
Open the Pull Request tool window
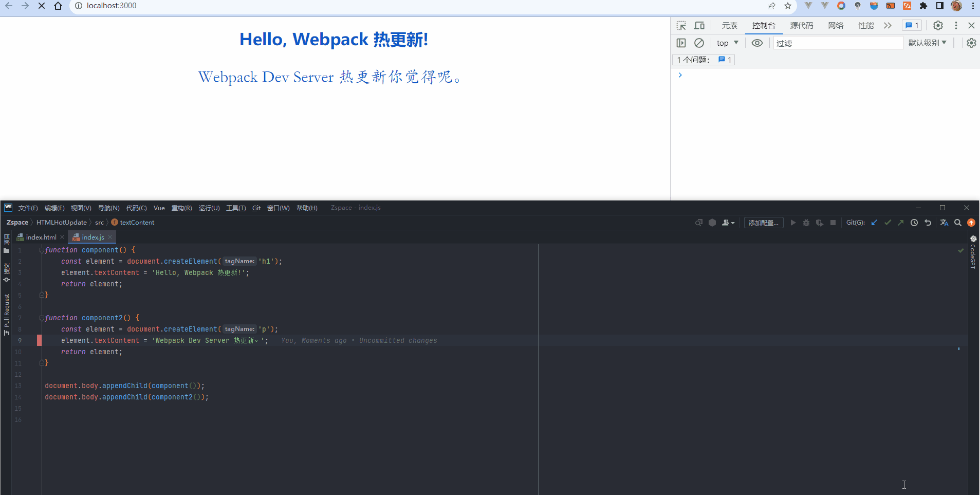click(7, 315)
